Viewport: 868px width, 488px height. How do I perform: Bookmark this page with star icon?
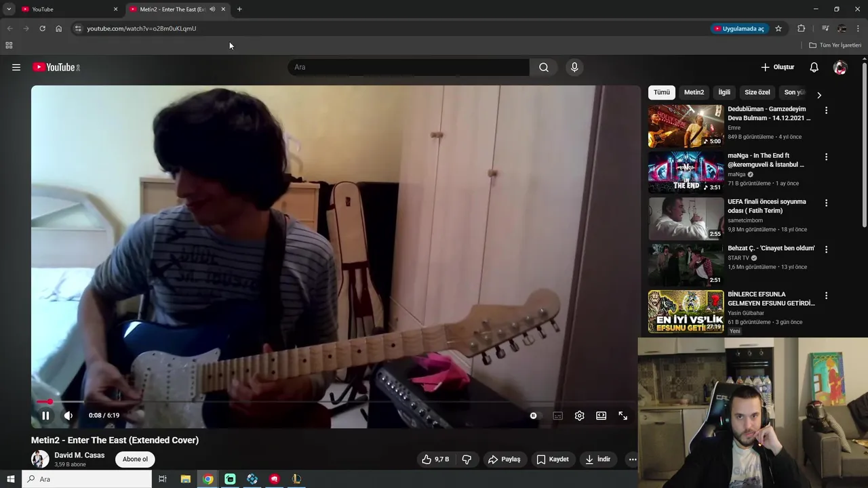(778, 28)
